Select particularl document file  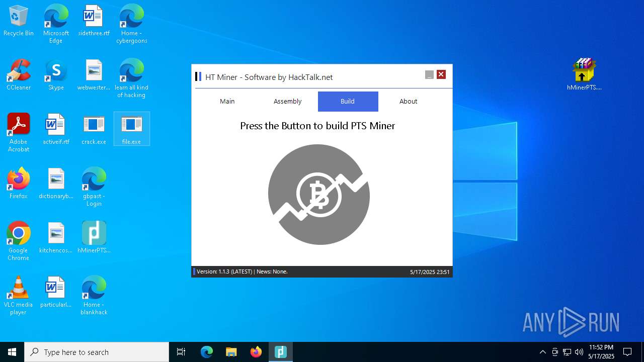coord(56,292)
